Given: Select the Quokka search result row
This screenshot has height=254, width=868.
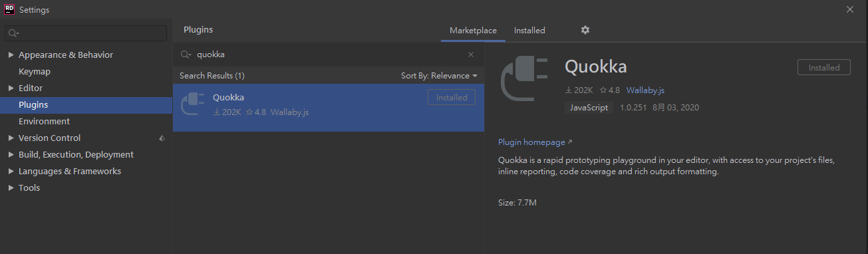Looking at the screenshot, I should (x=329, y=107).
